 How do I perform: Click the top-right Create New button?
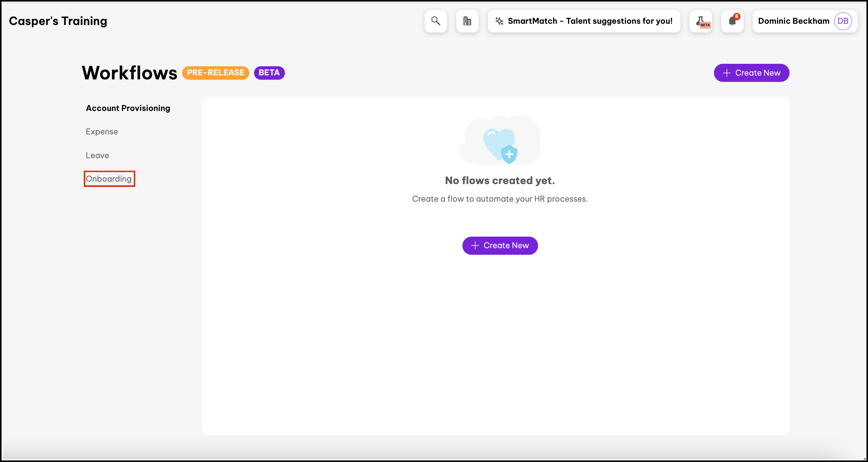pos(751,73)
